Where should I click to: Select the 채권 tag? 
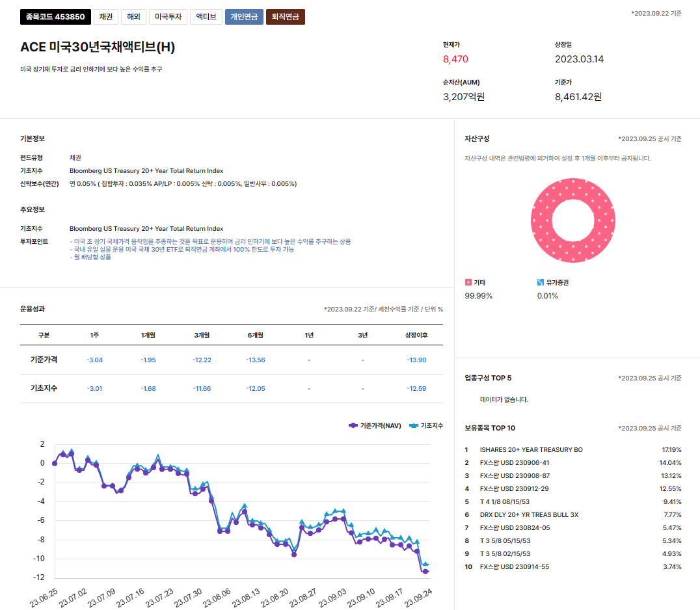click(106, 17)
